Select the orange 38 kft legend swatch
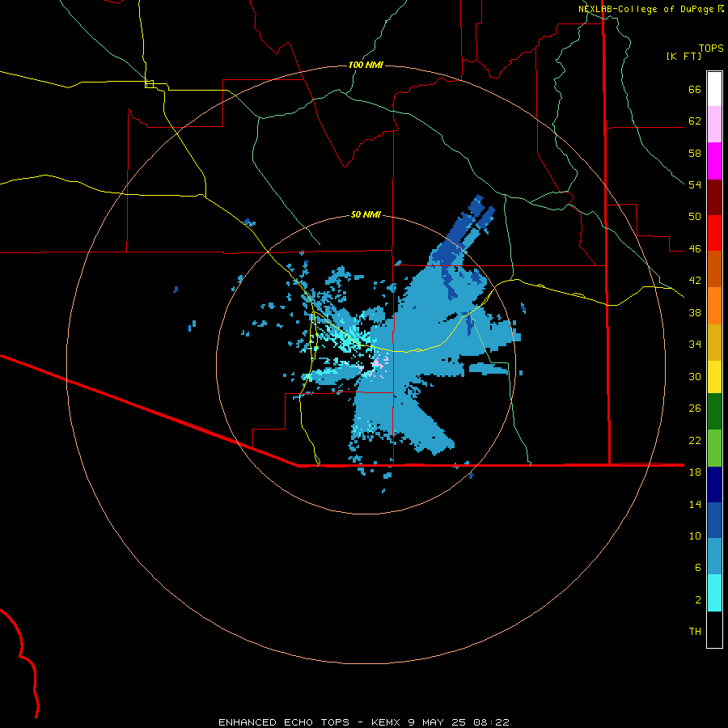728x728 pixels. click(714, 306)
